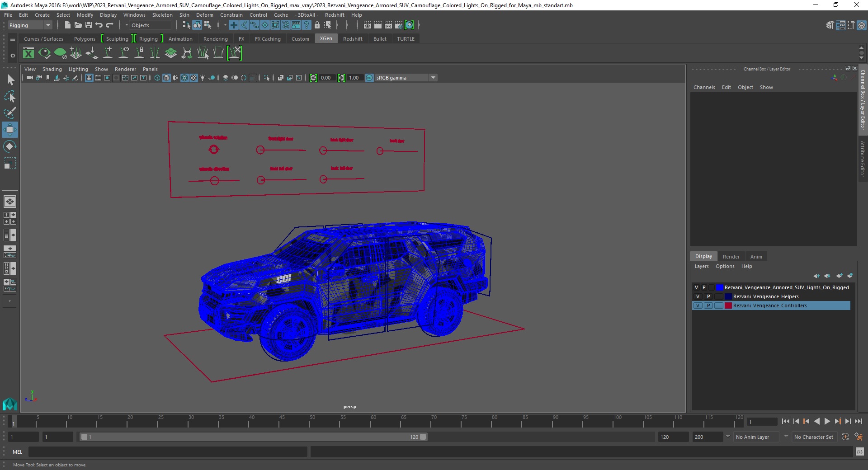Open the No Anim Layer dropdown

(757, 437)
